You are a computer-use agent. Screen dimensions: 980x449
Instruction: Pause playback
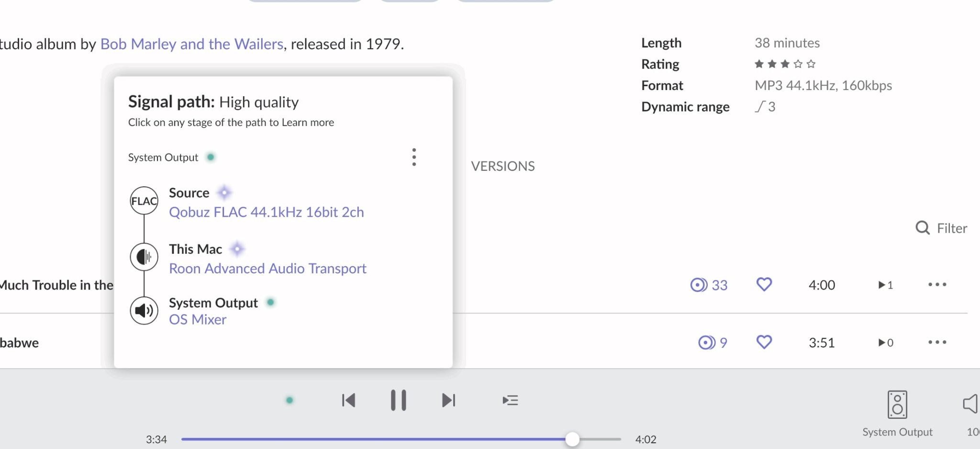(398, 400)
